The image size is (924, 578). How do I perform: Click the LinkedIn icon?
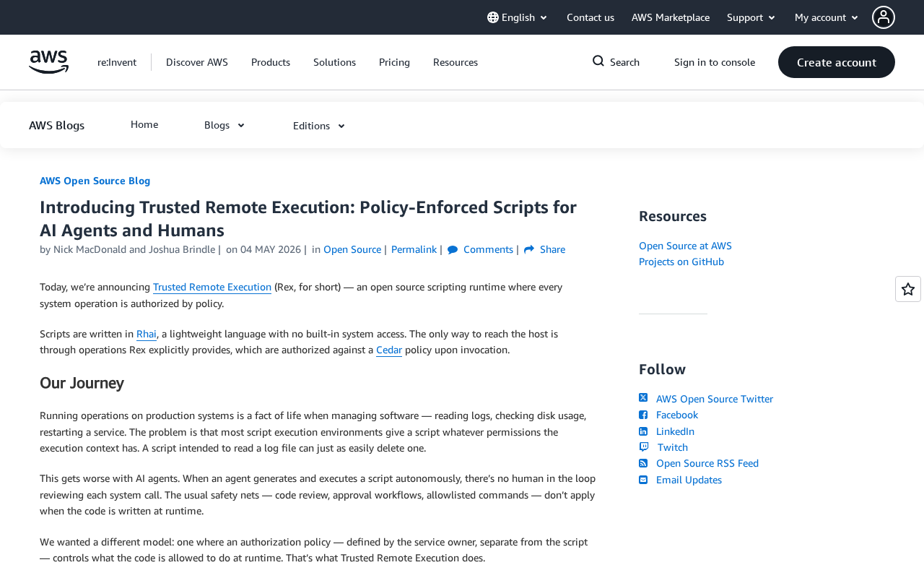(643, 431)
